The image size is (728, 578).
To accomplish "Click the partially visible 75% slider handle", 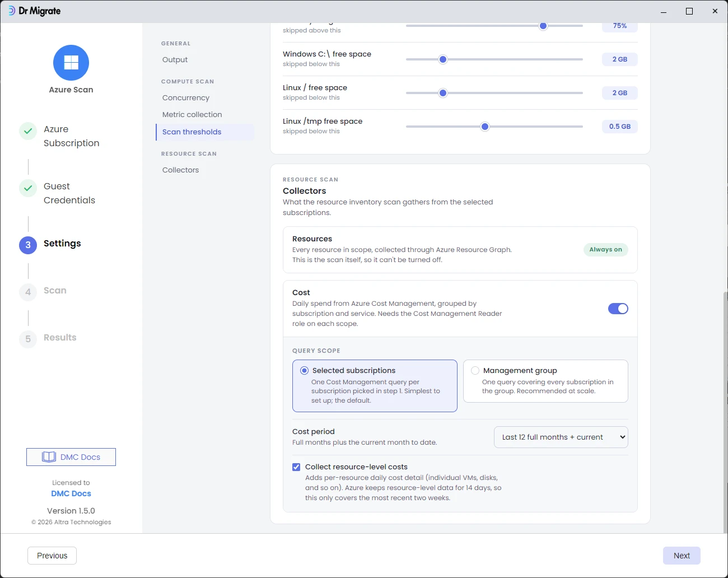I will (543, 26).
